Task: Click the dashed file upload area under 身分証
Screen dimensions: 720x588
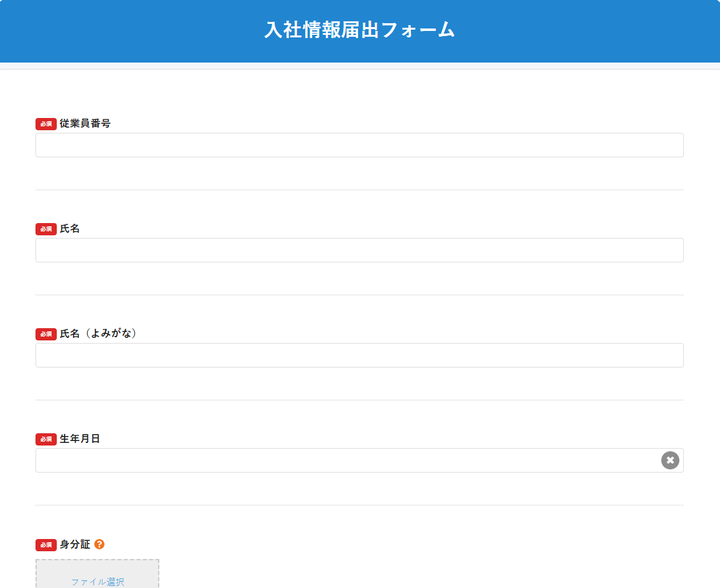Action: [x=97, y=574]
